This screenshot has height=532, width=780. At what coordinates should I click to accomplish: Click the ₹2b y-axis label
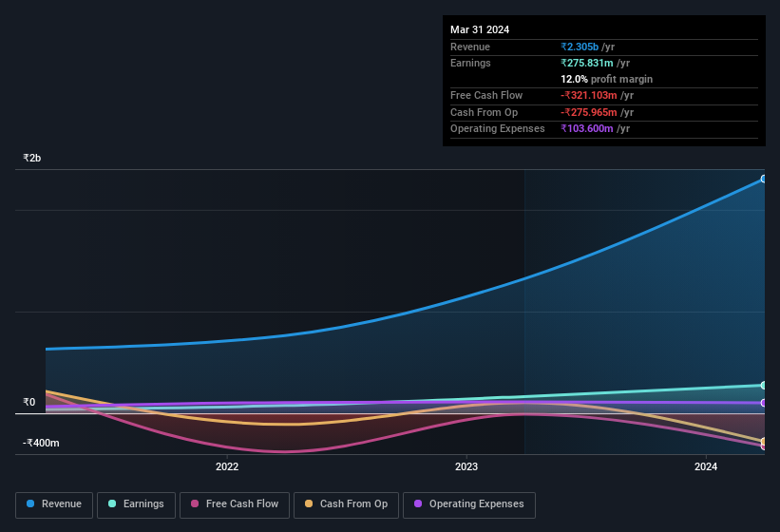click(32, 158)
